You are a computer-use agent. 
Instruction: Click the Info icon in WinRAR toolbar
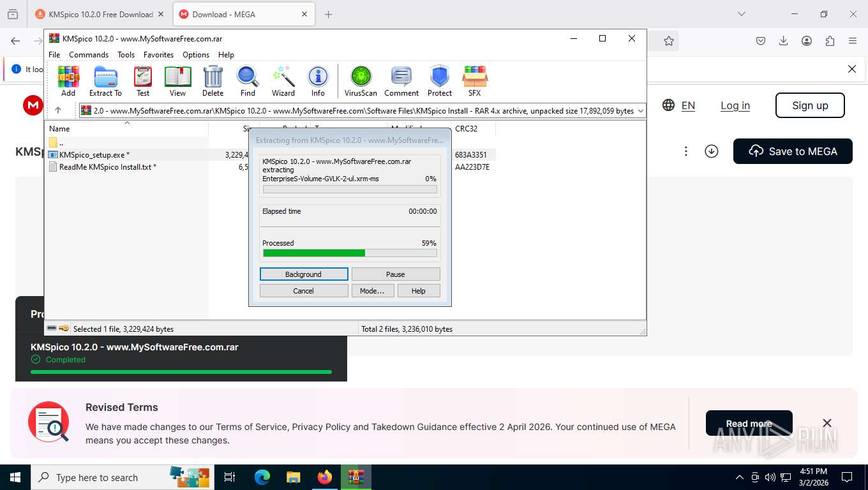[318, 81]
